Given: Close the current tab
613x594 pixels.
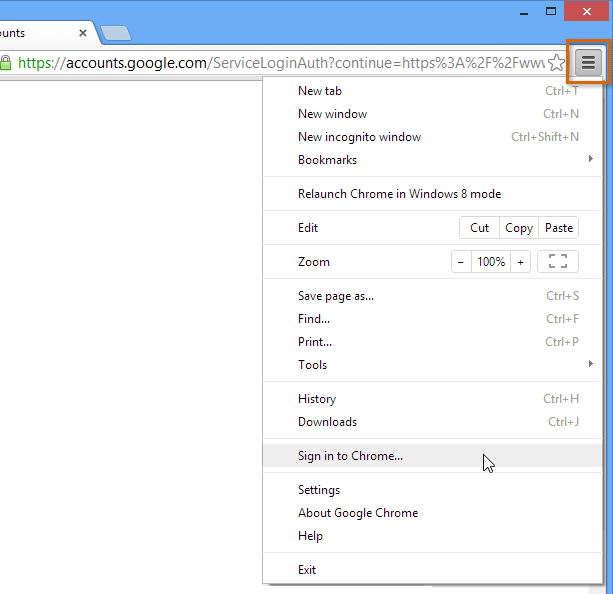Looking at the screenshot, I should (x=82, y=33).
